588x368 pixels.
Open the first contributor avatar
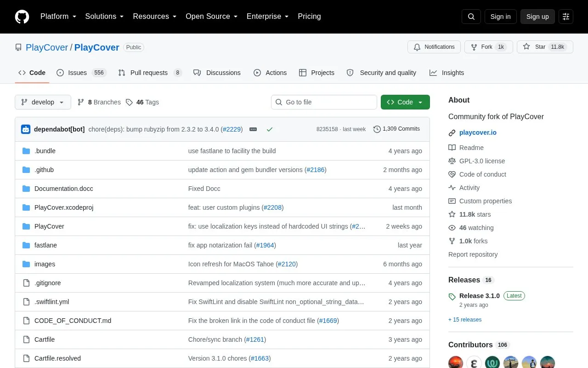pos(456,363)
